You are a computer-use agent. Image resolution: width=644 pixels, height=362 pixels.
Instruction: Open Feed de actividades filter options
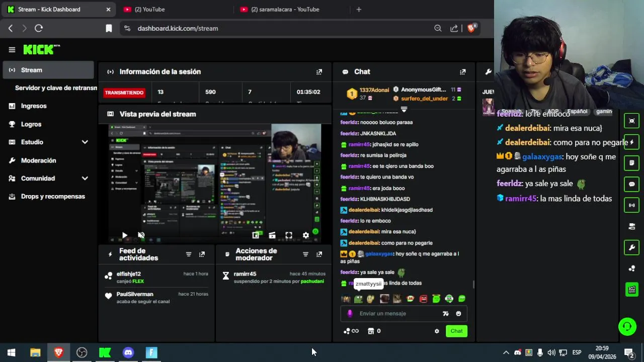pyautogui.click(x=189, y=254)
